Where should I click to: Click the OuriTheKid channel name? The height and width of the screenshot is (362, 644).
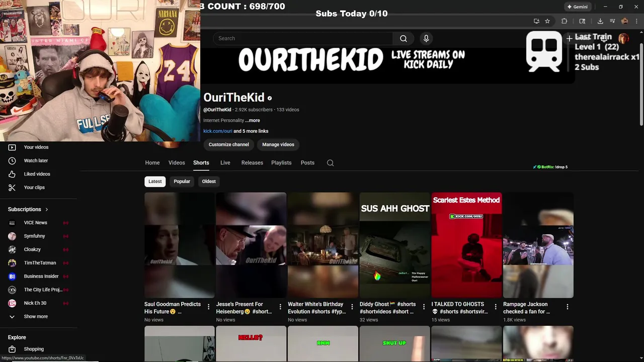[234, 98]
